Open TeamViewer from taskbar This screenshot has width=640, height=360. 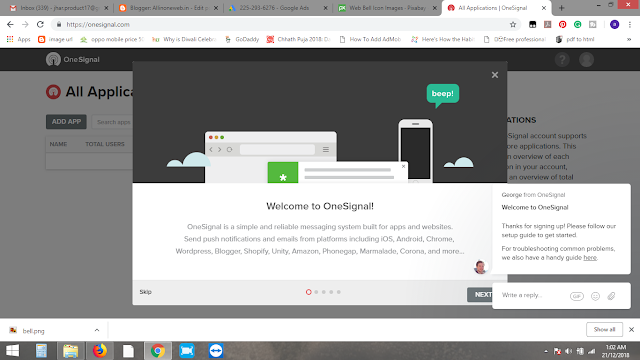click(x=216, y=351)
